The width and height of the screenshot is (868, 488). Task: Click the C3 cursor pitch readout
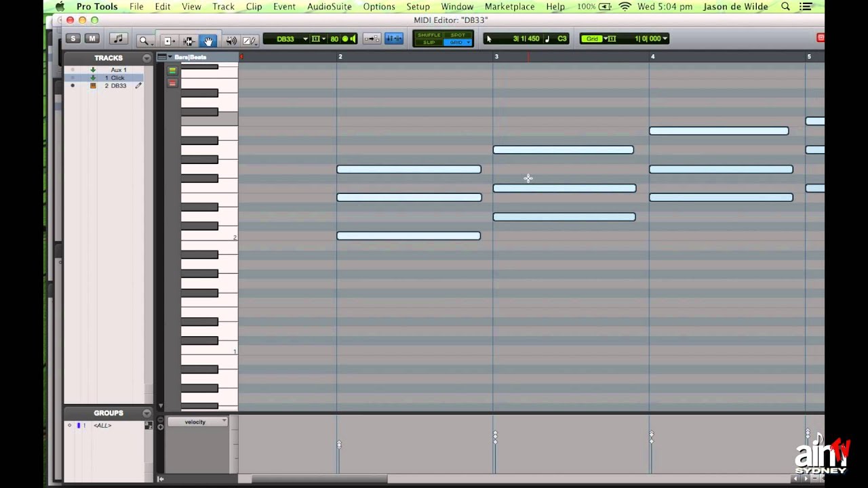[562, 39]
